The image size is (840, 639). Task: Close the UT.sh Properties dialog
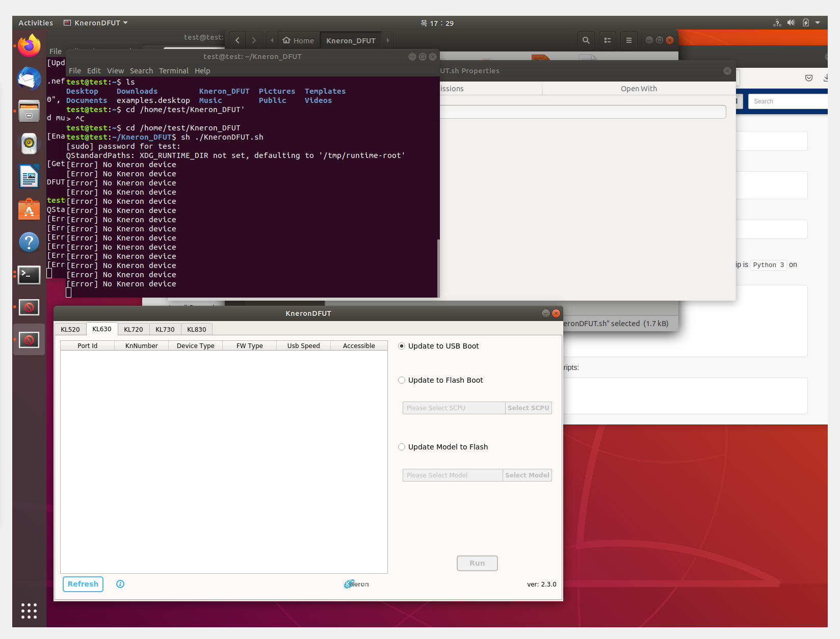(x=727, y=71)
